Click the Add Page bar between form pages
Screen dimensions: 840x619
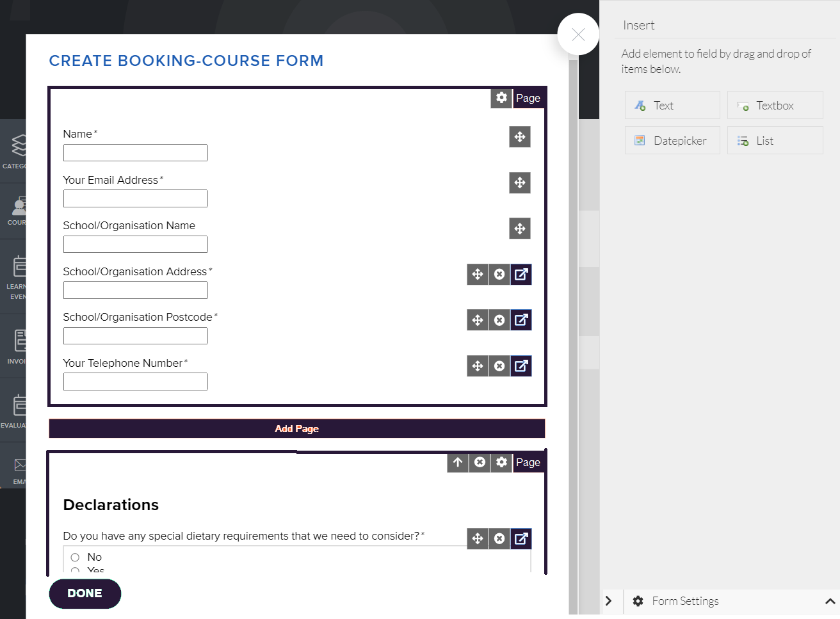click(296, 428)
